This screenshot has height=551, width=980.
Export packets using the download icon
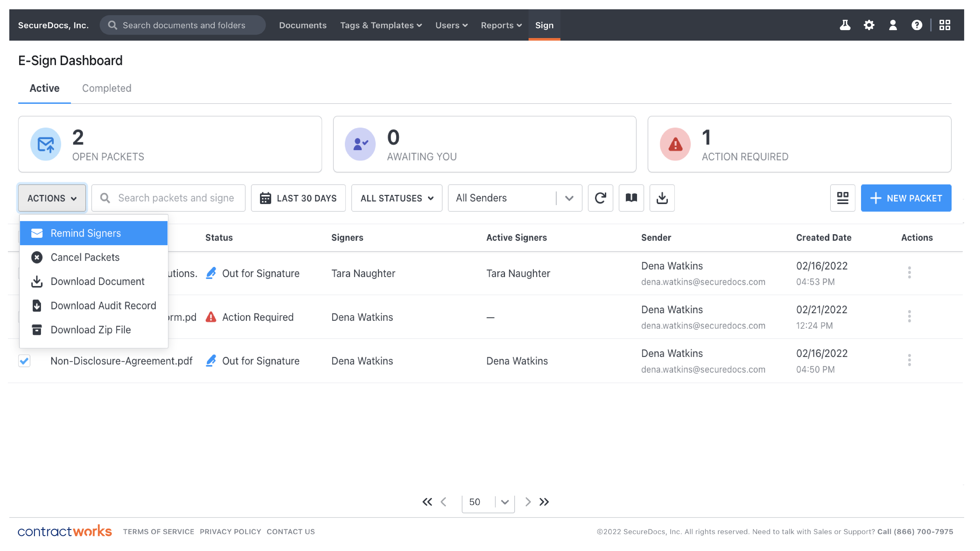tap(662, 198)
